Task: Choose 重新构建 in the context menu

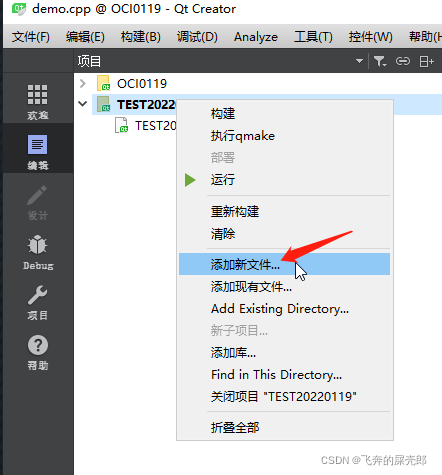Action: click(284, 212)
